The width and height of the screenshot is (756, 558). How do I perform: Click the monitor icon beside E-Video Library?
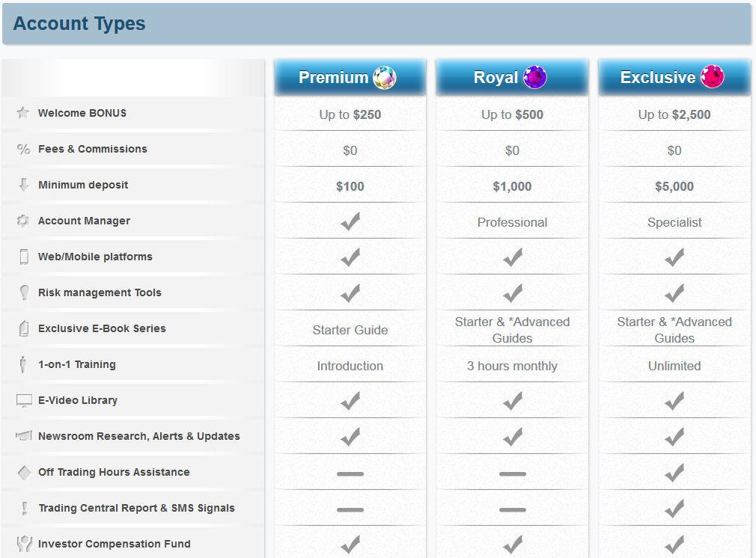click(24, 400)
